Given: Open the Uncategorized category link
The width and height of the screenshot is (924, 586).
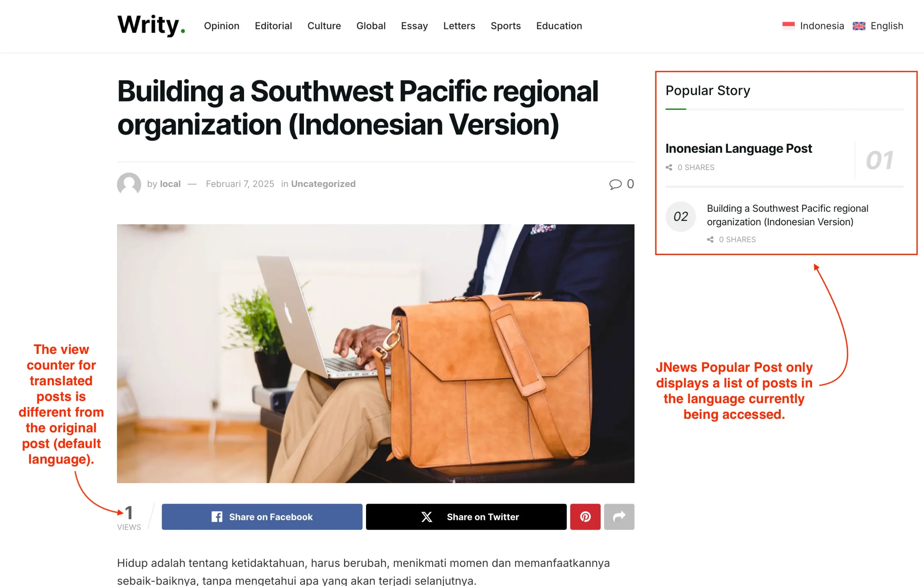Looking at the screenshot, I should pyautogui.click(x=323, y=184).
